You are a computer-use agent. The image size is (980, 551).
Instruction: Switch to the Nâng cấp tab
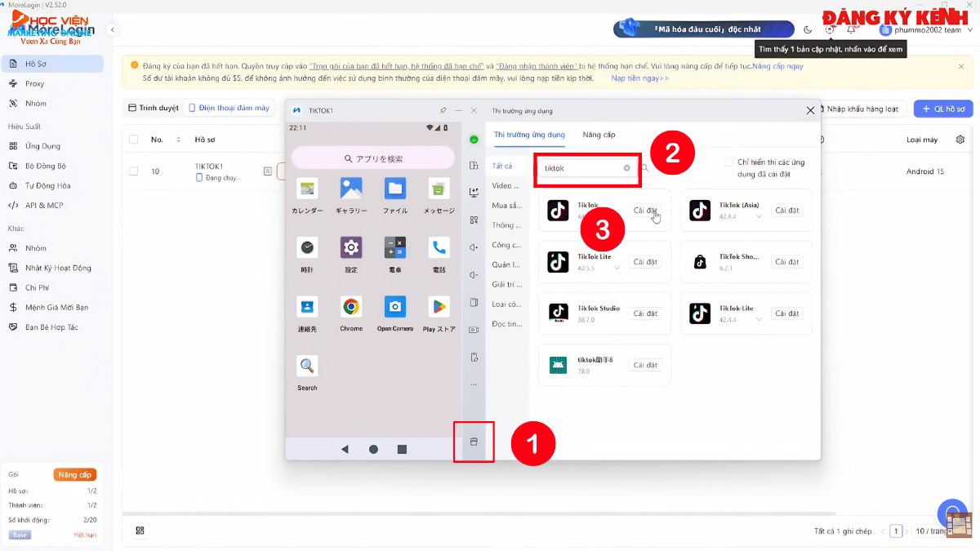pos(599,135)
